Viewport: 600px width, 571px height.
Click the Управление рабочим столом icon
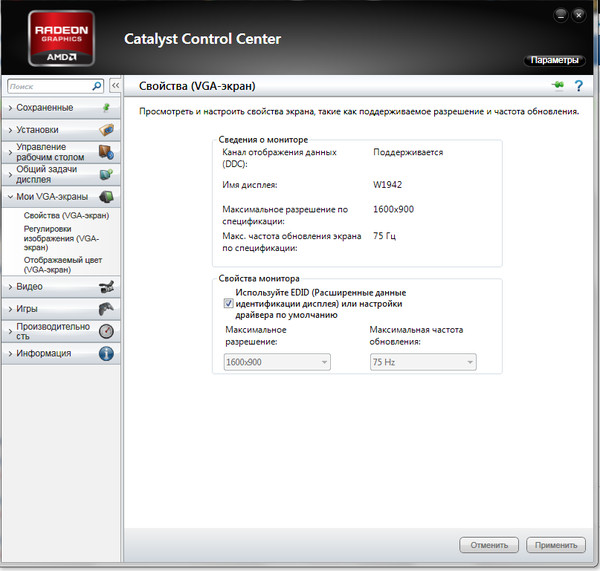pyautogui.click(x=106, y=152)
